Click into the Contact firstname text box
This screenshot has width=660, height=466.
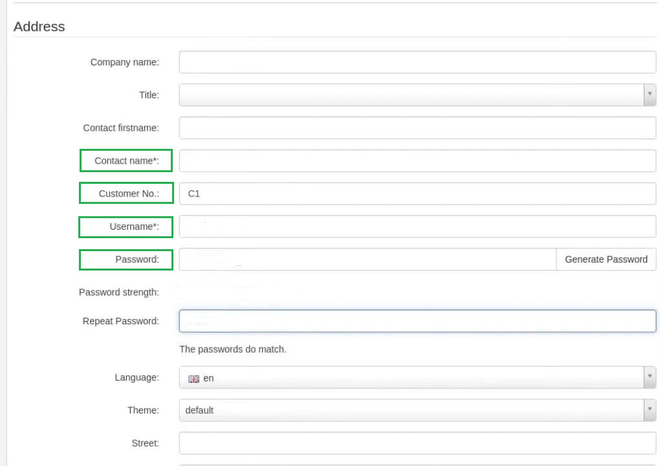417,128
